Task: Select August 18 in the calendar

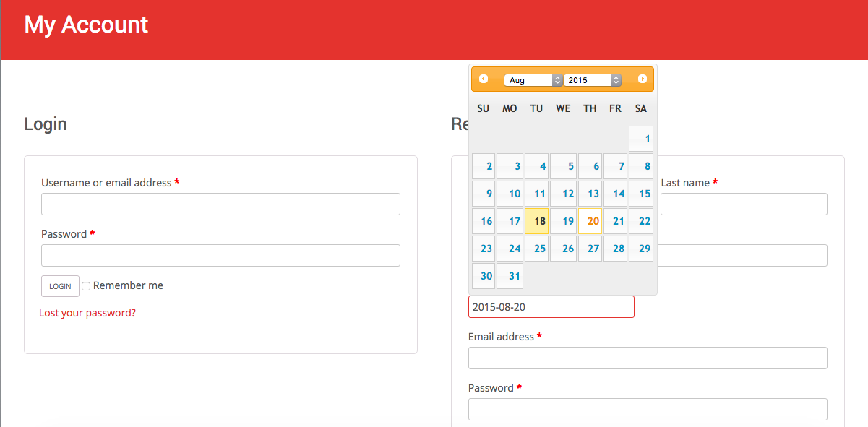Action: pyautogui.click(x=536, y=221)
